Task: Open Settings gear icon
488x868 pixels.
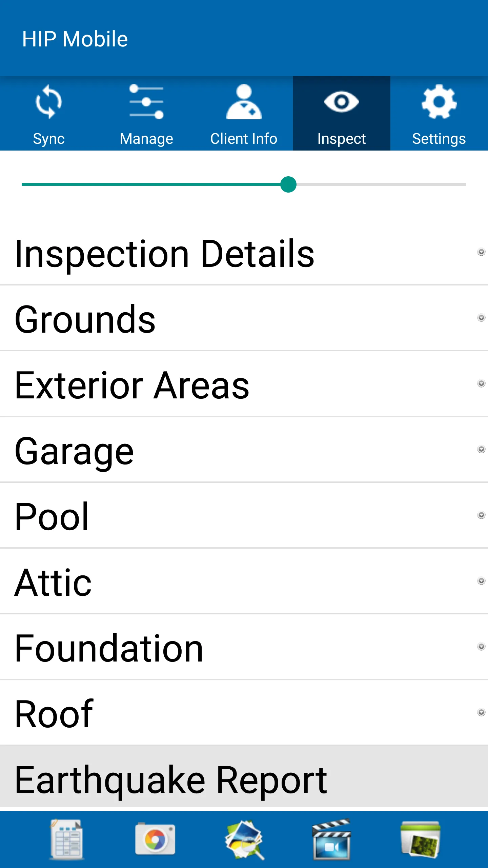Action: pos(439,102)
